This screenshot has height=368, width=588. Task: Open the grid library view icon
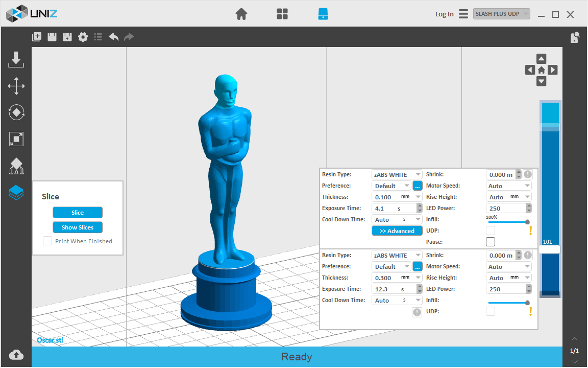point(282,14)
